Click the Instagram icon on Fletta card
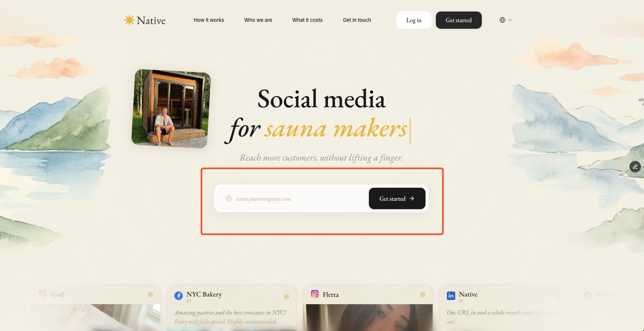Screen dimensions: 644x331 click(315, 294)
